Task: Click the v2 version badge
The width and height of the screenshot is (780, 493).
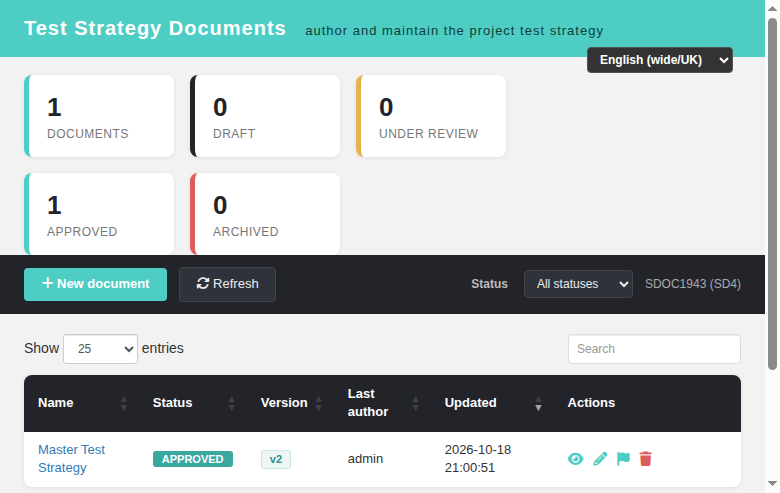Action: (x=276, y=459)
